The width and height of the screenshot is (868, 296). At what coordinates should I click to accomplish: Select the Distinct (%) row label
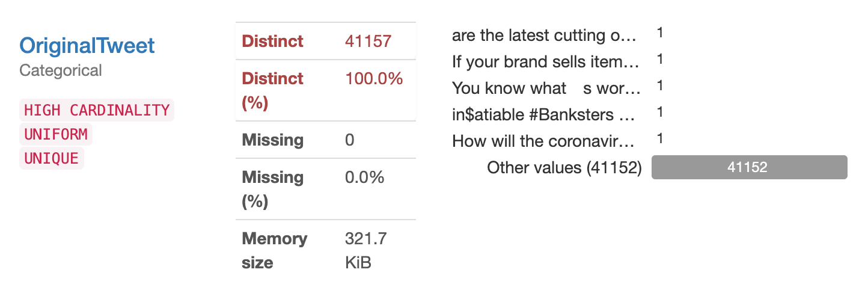tap(272, 90)
